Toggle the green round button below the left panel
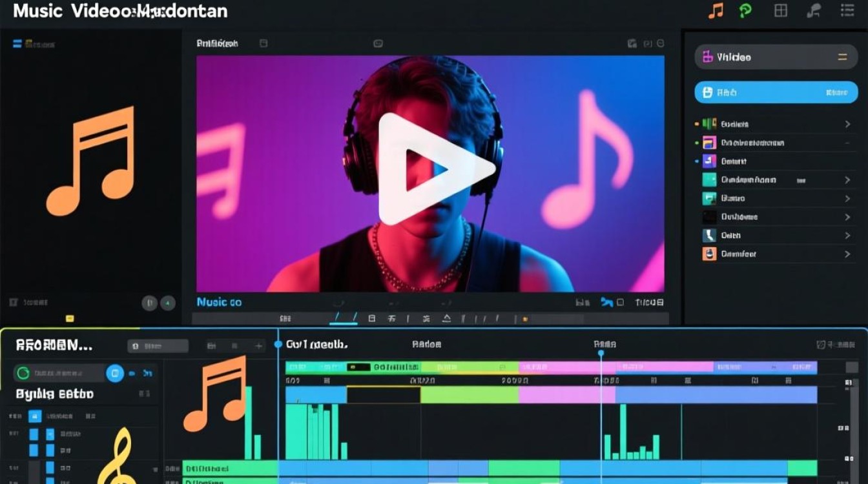Image resolution: width=868 pixels, height=484 pixels. 168,302
